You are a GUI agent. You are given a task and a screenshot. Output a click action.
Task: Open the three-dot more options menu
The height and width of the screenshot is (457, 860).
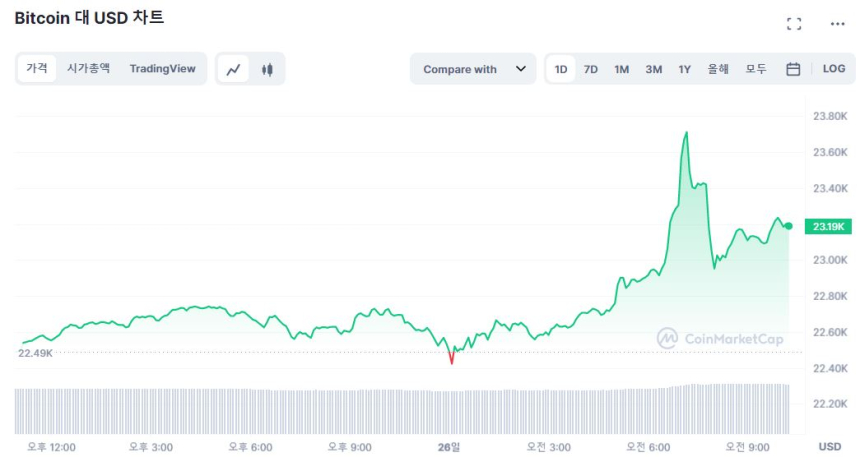pyautogui.click(x=837, y=24)
